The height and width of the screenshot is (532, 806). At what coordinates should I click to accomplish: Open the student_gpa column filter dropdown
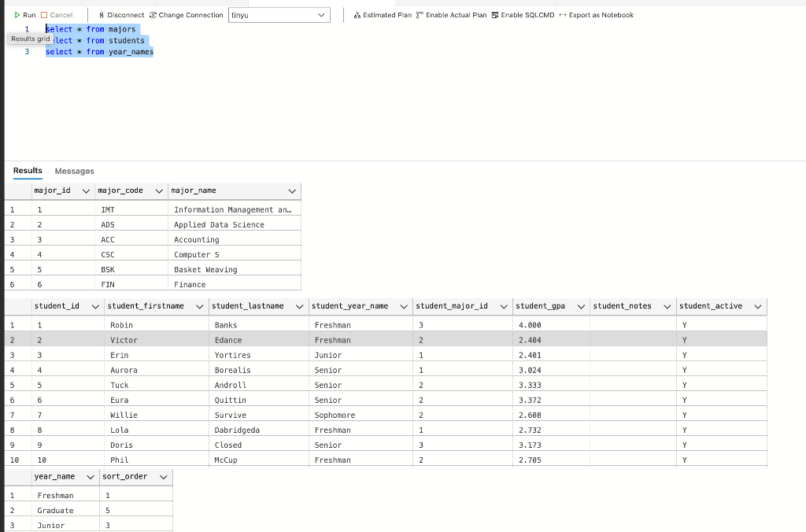581,306
